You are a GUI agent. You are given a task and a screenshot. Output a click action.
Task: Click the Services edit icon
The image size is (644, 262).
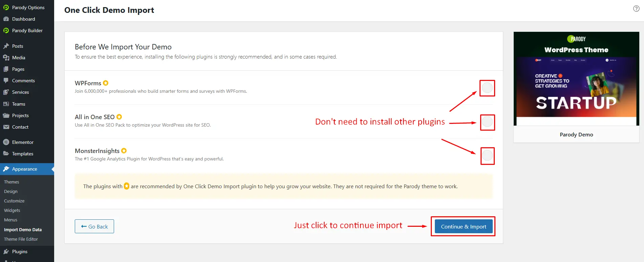pos(6,92)
